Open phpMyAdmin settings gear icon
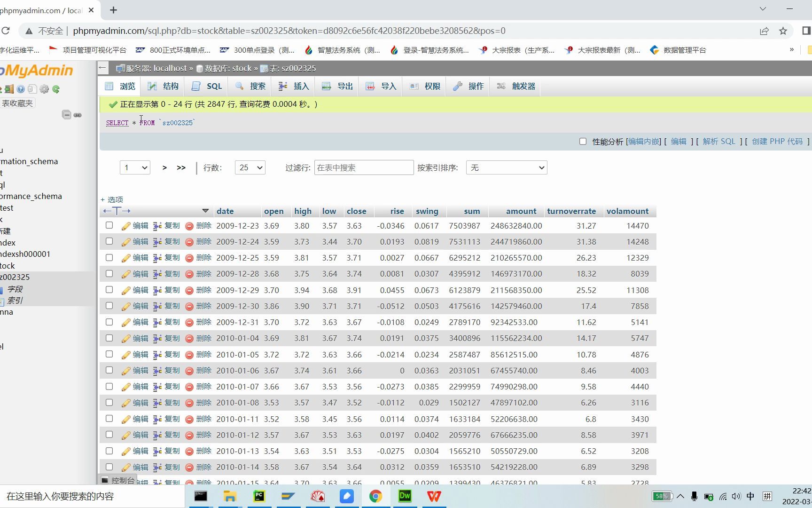This screenshot has height=508, width=812. 44,89
